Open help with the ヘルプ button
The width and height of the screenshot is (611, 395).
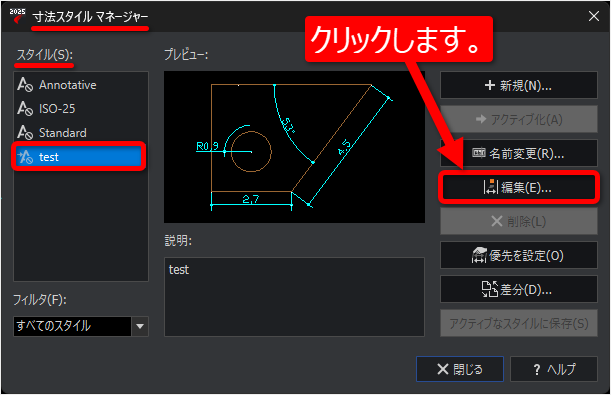pyautogui.click(x=554, y=369)
